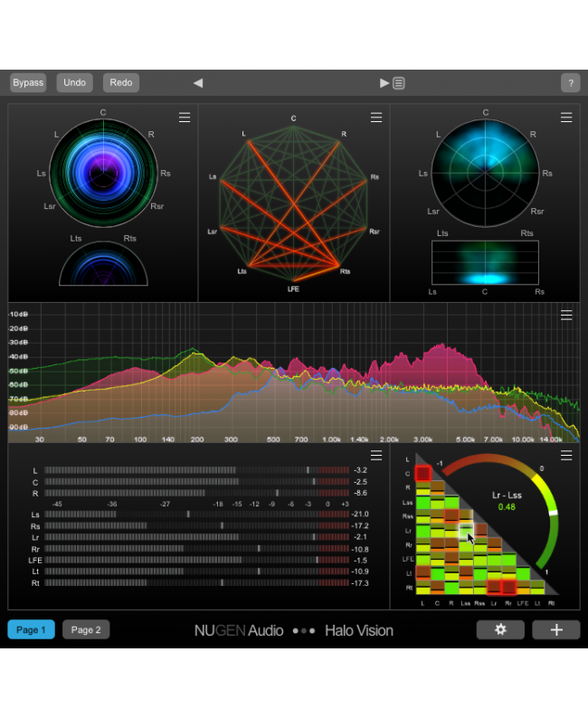Switch to Page 1 tab

pyautogui.click(x=31, y=629)
